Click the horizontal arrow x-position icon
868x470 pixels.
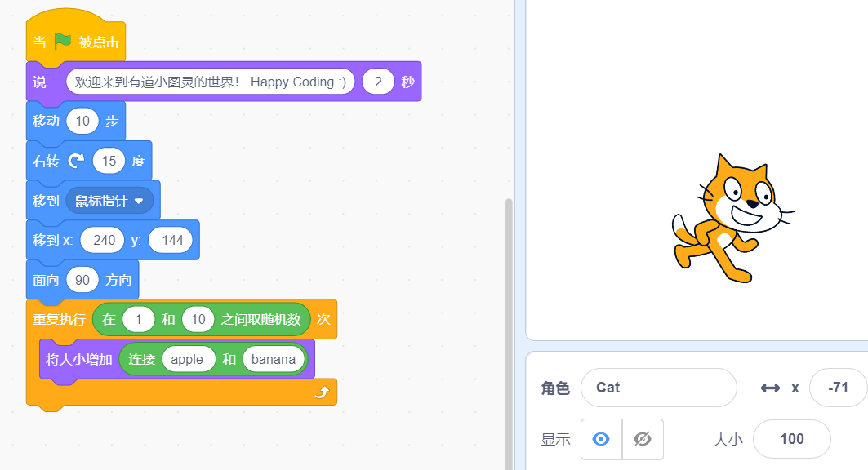pos(770,388)
